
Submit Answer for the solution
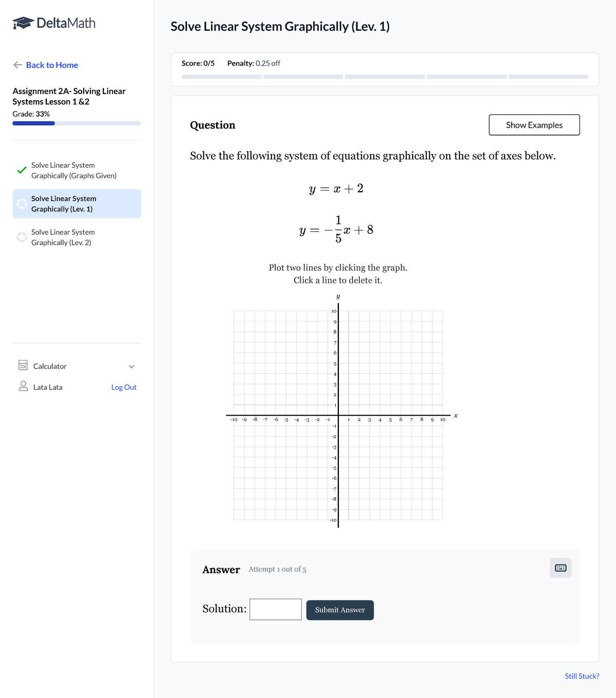340,610
